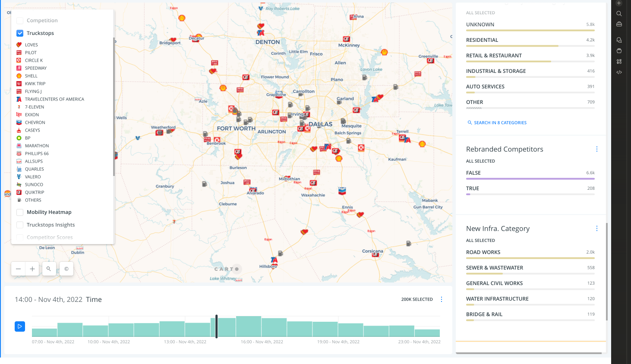Click the code </> icon on right rail
631x364 pixels.
619,72
